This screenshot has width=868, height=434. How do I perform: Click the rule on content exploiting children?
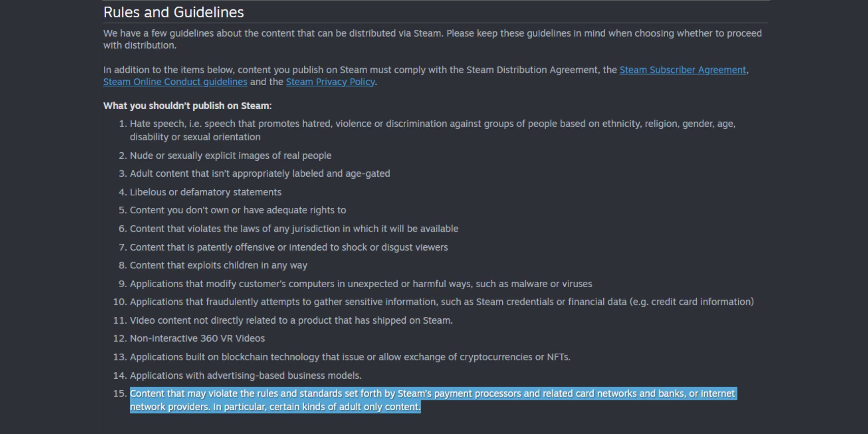[219, 265]
